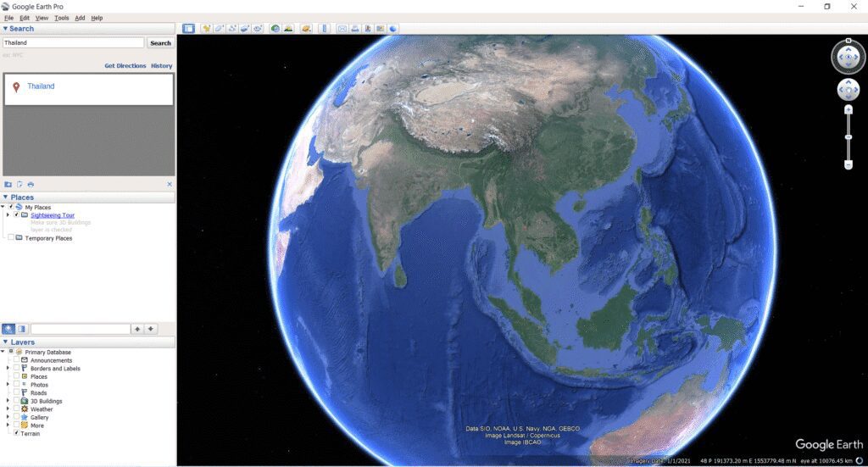Click the Save Image toolbar icon
The height and width of the screenshot is (467, 868).
[x=368, y=28]
